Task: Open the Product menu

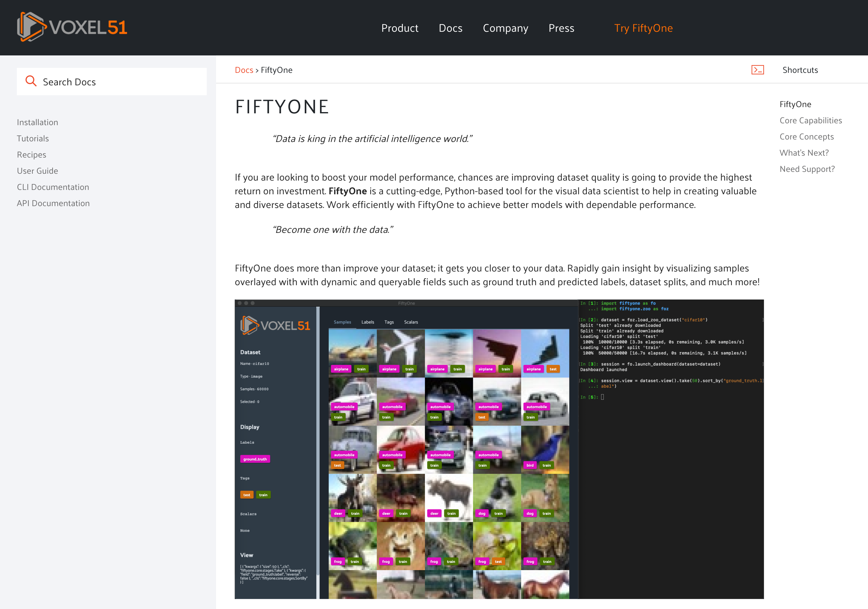Action: [400, 28]
